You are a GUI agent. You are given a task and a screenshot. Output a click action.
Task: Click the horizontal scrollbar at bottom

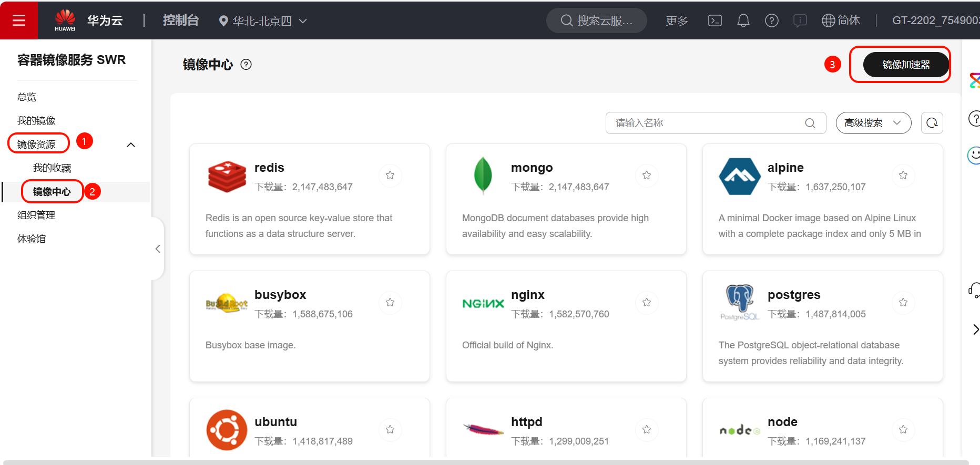[486, 463]
